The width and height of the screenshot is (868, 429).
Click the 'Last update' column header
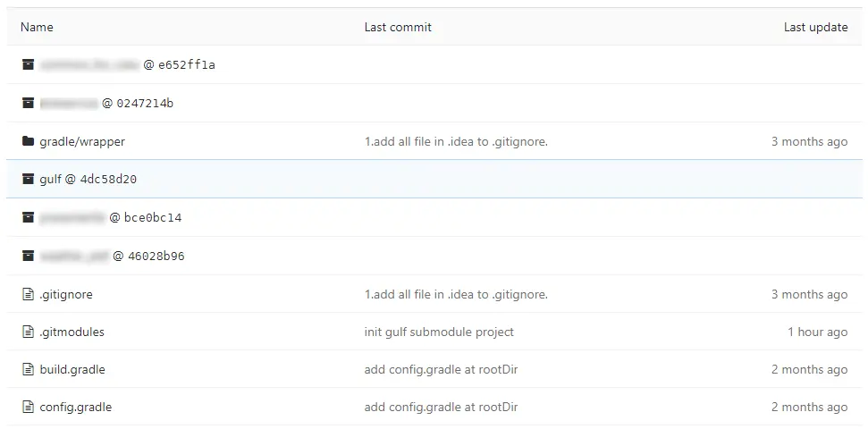click(815, 27)
